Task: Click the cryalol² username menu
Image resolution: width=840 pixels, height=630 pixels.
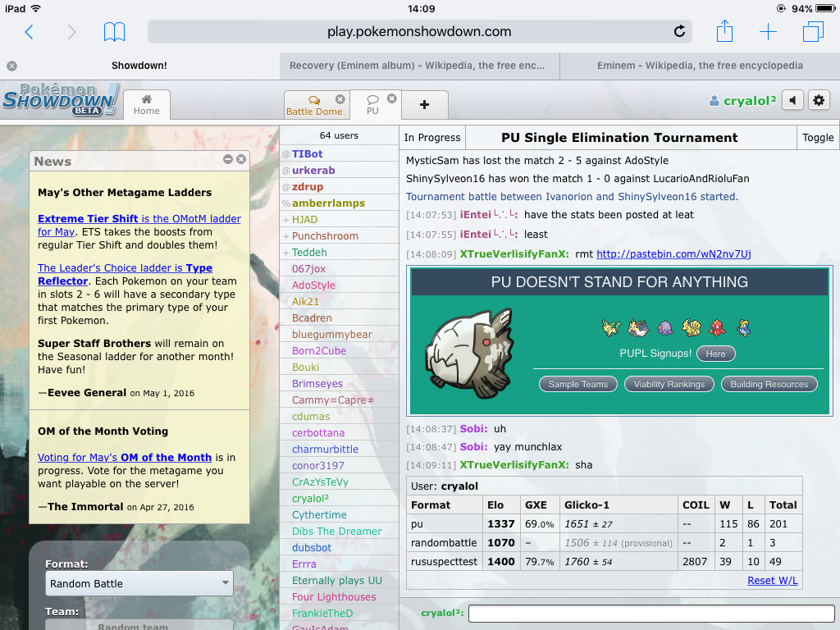Action: click(742, 101)
